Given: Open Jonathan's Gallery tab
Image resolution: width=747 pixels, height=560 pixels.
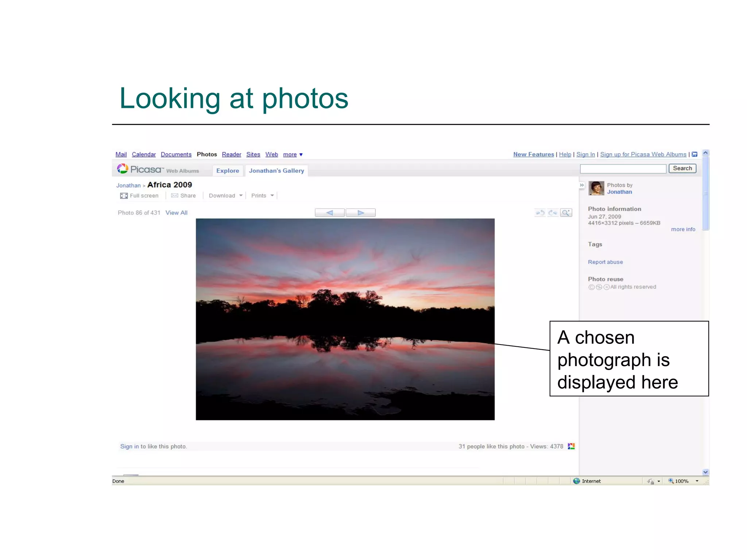Looking at the screenshot, I should pyautogui.click(x=276, y=171).
